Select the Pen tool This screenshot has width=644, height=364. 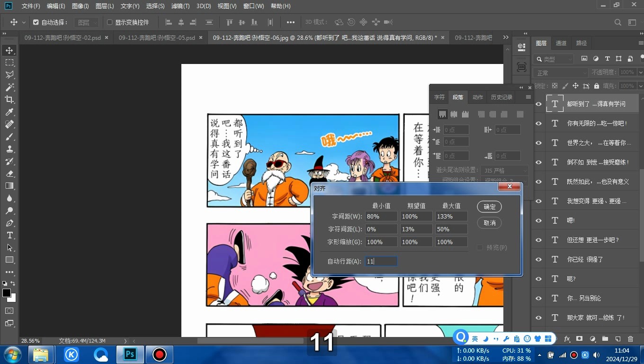click(9, 223)
